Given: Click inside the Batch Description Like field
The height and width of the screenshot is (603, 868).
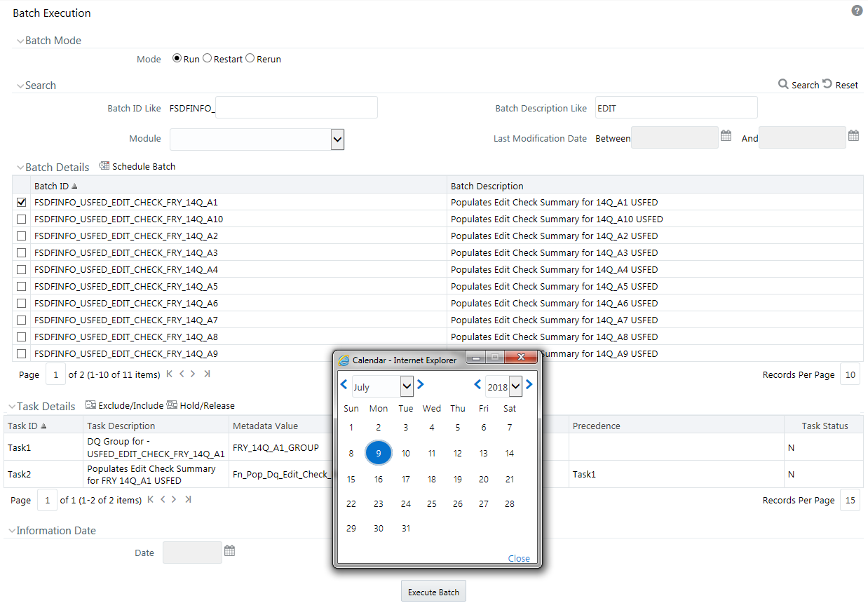Looking at the screenshot, I should pos(676,107).
